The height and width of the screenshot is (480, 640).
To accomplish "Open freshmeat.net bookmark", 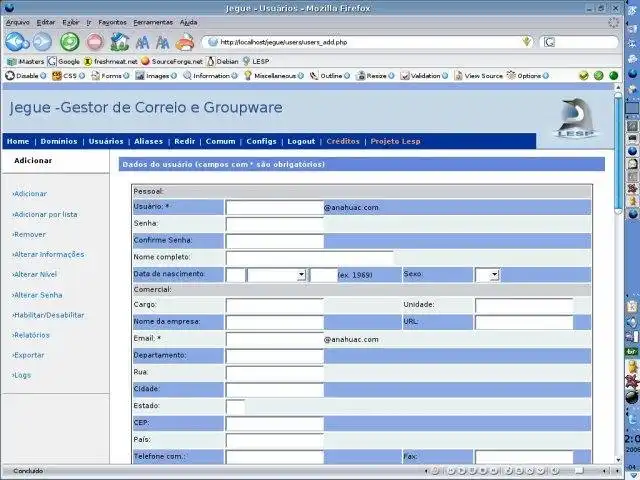I will pos(110,61).
